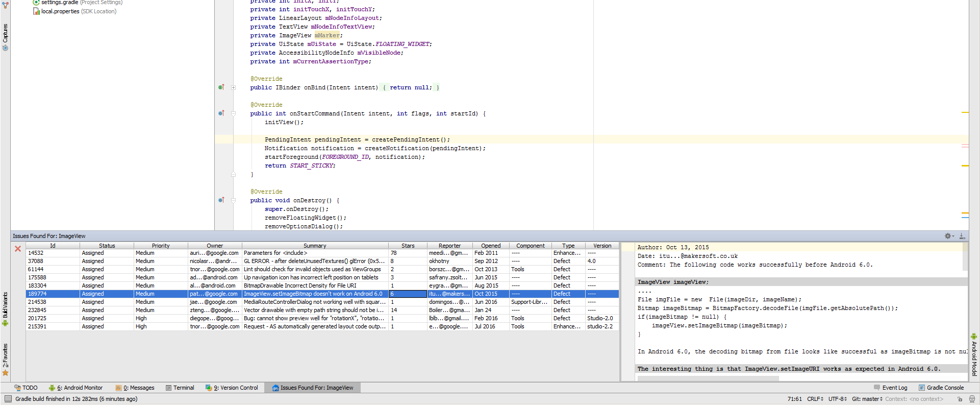Open the TODO tool window
The image size is (980, 405).
(x=26, y=388)
